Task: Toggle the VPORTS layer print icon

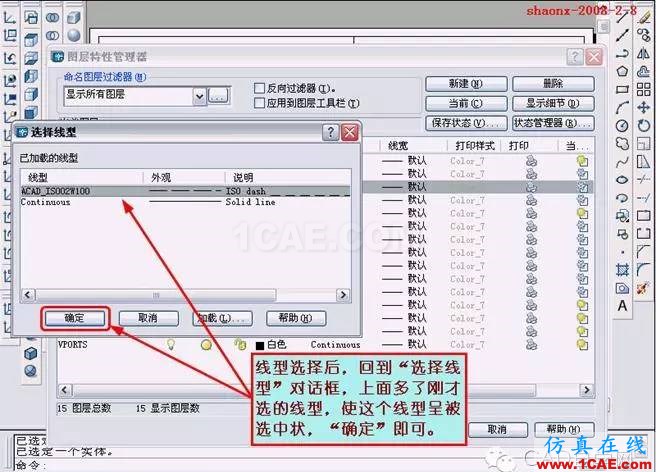Action: [531, 344]
